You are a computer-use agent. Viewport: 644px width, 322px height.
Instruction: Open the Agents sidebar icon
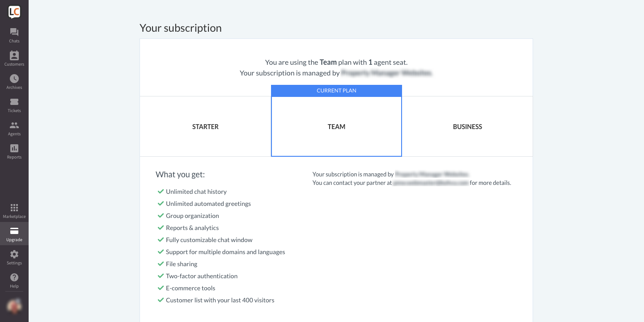click(x=14, y=125)
